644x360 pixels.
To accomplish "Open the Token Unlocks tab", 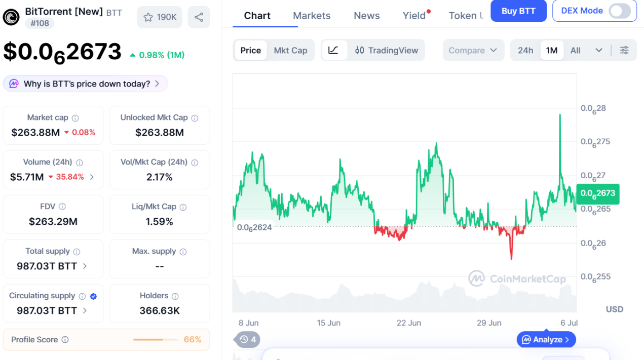I will 466,16.
